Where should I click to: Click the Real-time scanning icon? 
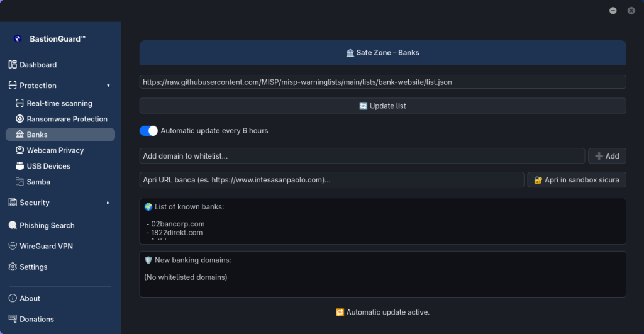coord(19,103)
